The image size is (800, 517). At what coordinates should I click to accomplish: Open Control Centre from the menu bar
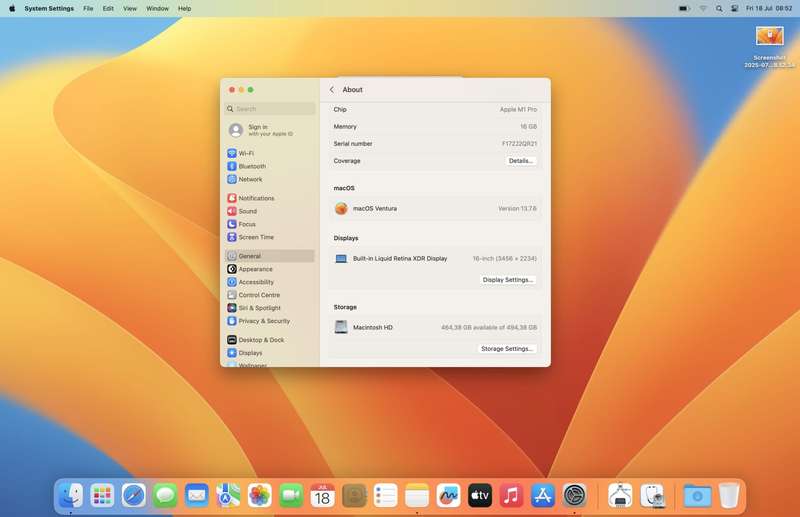pyautogui.click(x=735, y=8)
